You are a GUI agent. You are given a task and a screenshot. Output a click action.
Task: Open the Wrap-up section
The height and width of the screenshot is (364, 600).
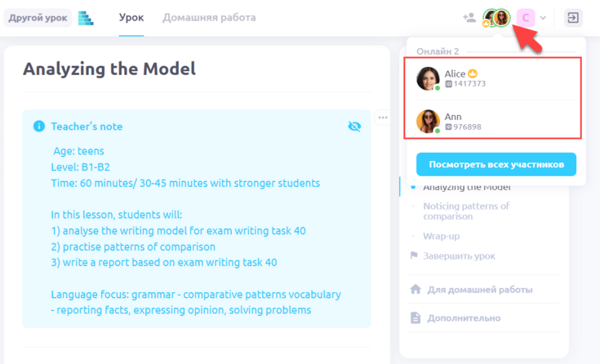441,236
